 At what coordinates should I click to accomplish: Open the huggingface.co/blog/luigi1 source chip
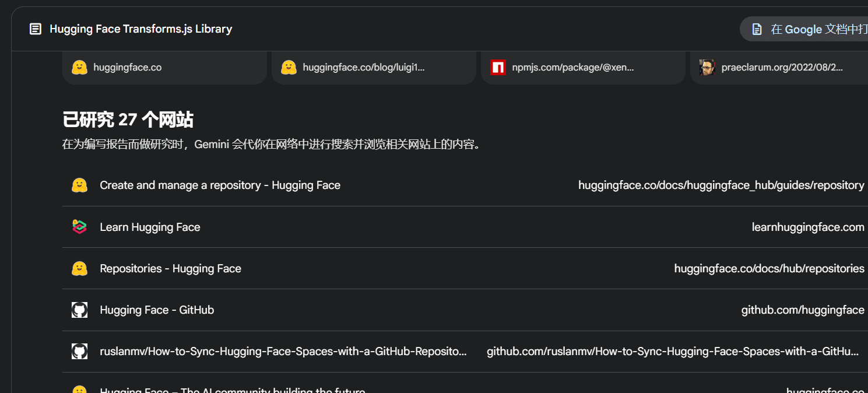[x=374, y=68]
